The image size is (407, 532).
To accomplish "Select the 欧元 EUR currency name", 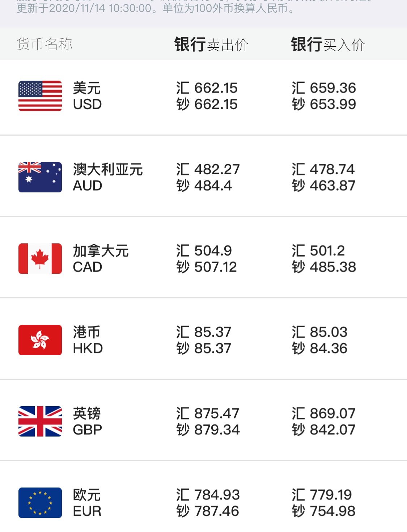I will (87, 503).
